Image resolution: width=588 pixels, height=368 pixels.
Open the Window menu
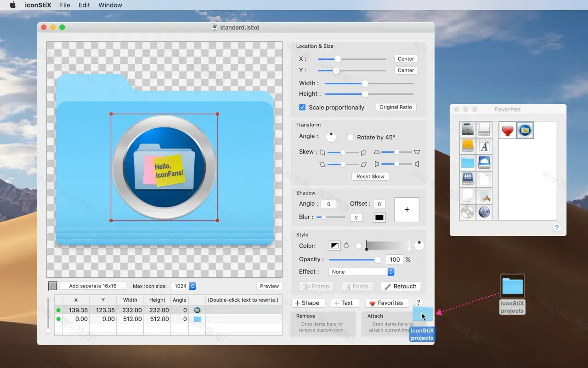tap(110, 5)
